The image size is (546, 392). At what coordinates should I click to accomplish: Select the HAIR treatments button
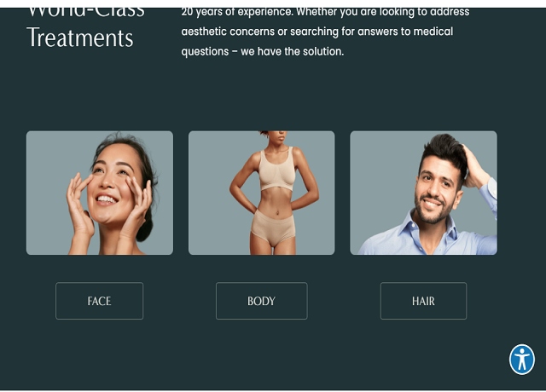tap(423, 301)
